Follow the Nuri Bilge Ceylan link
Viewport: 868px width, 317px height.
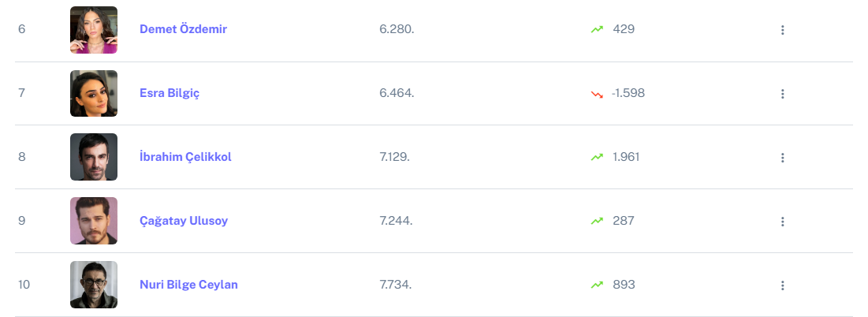[188, 285]
